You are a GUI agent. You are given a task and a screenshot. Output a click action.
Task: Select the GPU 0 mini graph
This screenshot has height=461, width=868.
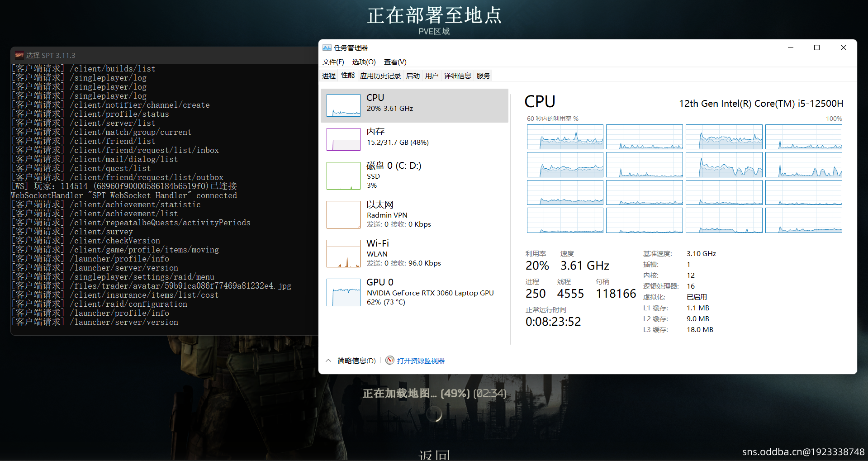(343, 292)
